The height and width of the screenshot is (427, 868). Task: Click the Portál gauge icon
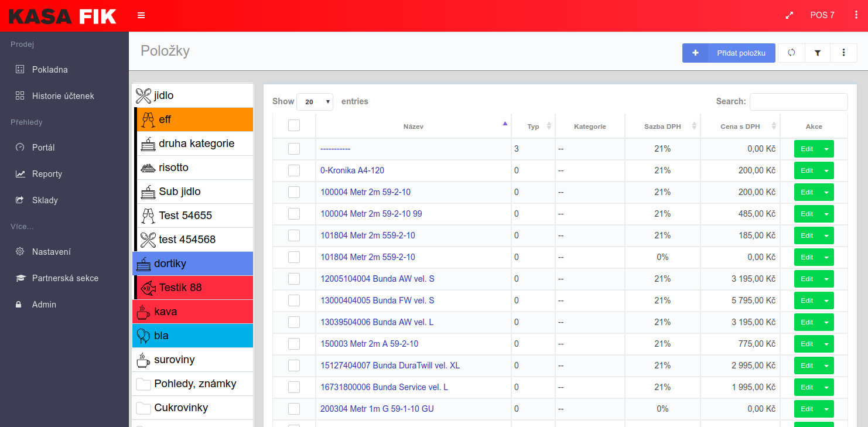pyautogui.click(x=20, y=147)
